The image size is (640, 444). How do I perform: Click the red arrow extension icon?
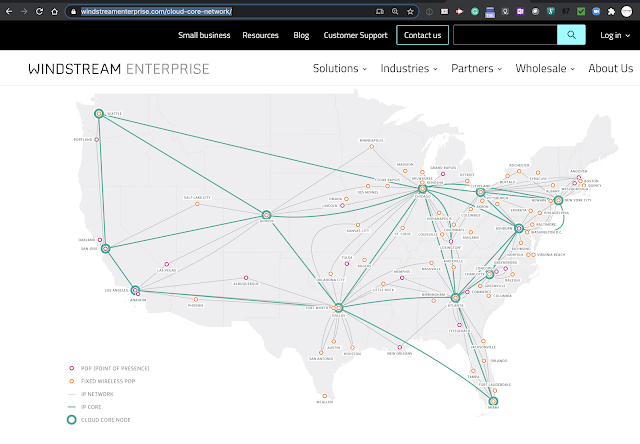click(x=460, y=11)
